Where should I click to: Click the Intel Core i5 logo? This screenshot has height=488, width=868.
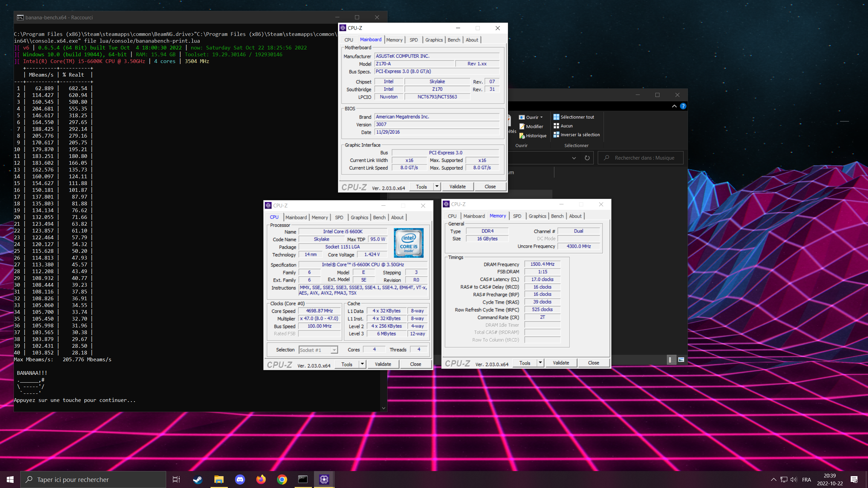409,243
